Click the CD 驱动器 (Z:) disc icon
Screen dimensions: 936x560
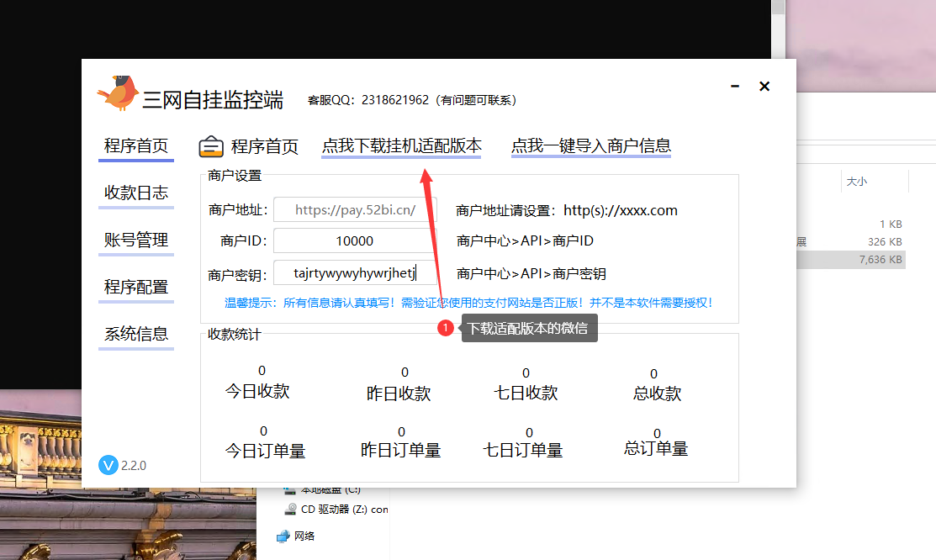(x=290, y=509)
